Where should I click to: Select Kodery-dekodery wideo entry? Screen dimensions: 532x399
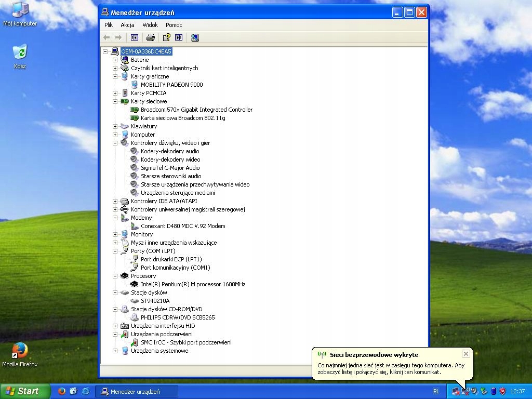click(170, 159)
